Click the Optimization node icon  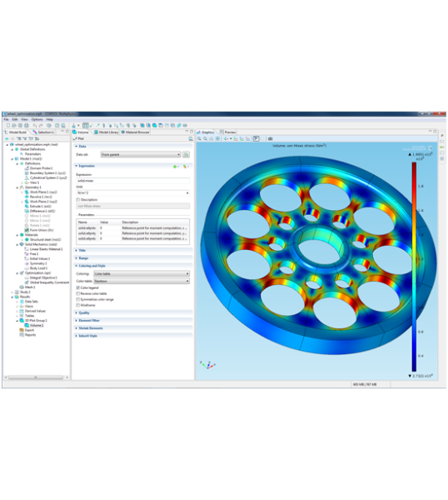pyautogui.click(x=22, y=273)
